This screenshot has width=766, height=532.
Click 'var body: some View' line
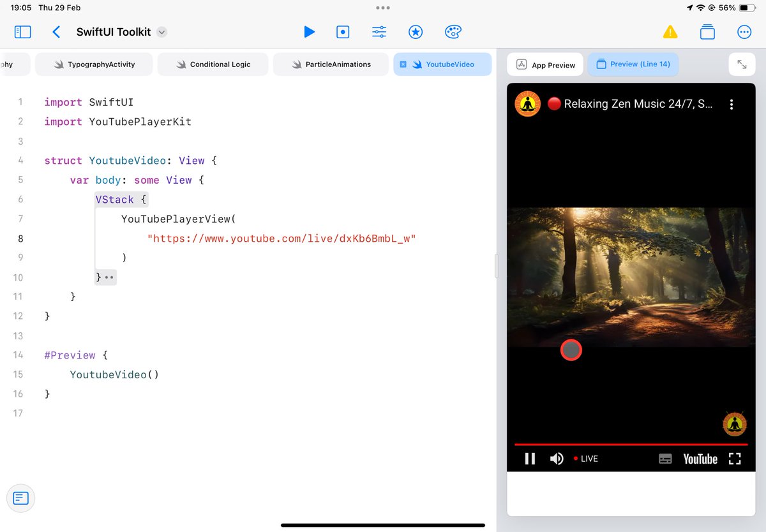coord(137,181)
